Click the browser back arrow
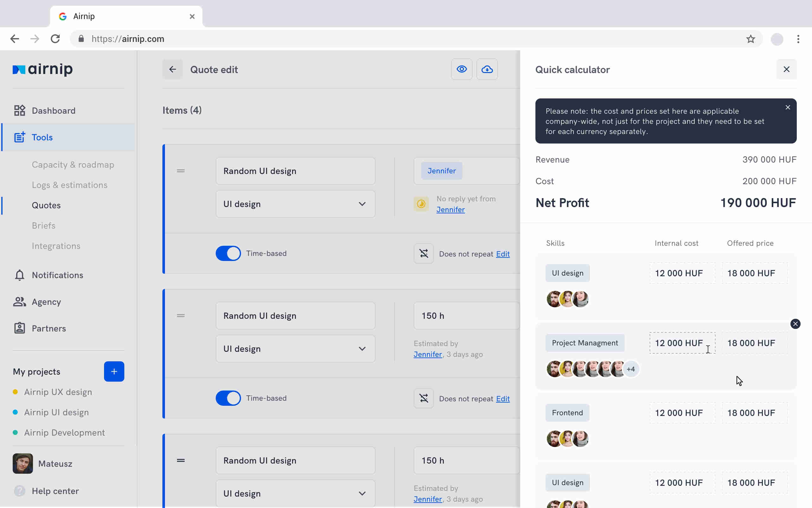The height and width of the screenshot is (508, 812). click(14, 39)
